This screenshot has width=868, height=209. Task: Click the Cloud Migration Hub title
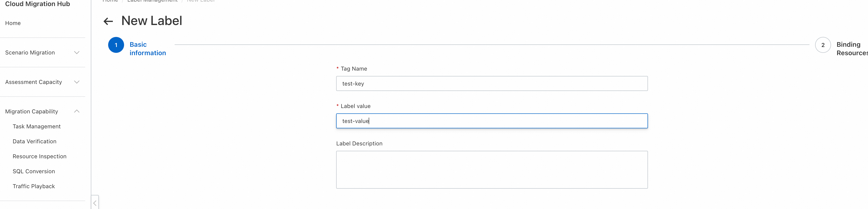tap(37, 4)
